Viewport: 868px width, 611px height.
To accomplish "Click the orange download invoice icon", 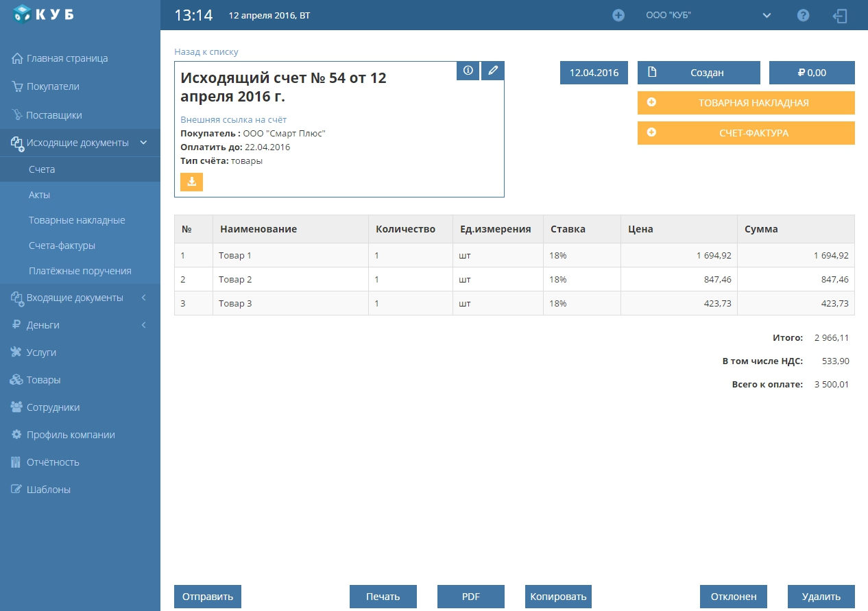I will click(x=191, y=182).
